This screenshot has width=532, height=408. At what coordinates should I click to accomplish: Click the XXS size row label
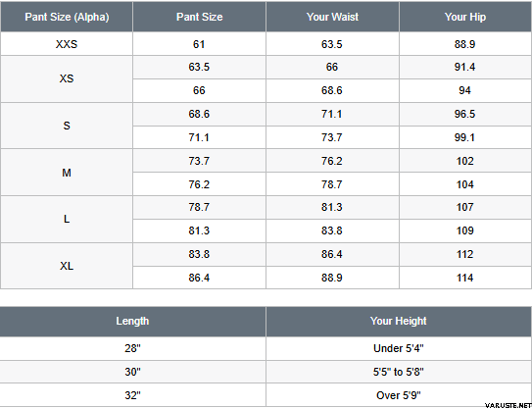pyautogui.click(x=67, y=44)
